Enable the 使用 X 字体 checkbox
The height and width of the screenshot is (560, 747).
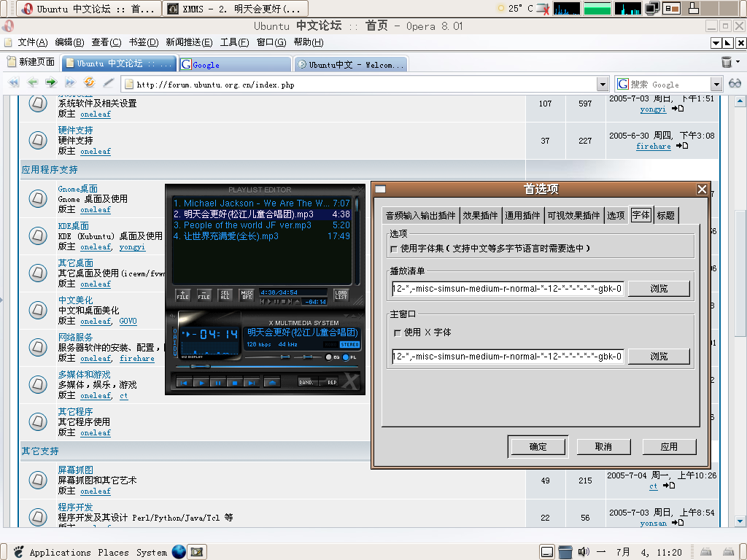tap(398, 332)
